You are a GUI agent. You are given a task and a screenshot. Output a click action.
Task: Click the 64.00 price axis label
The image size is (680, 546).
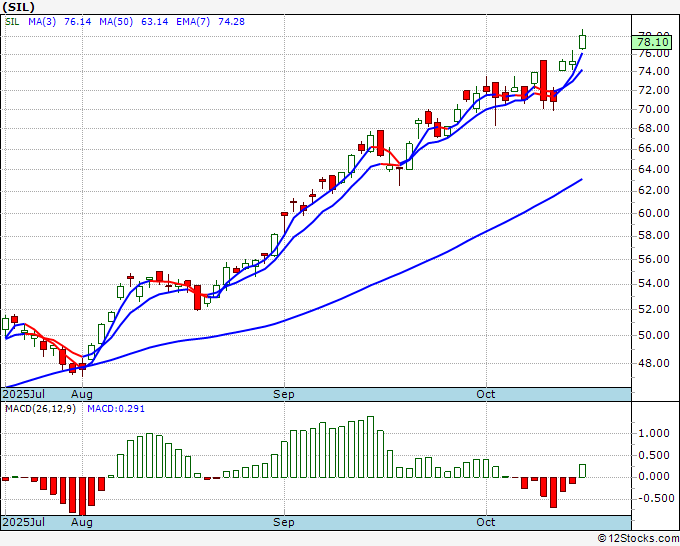pos(654,170)
